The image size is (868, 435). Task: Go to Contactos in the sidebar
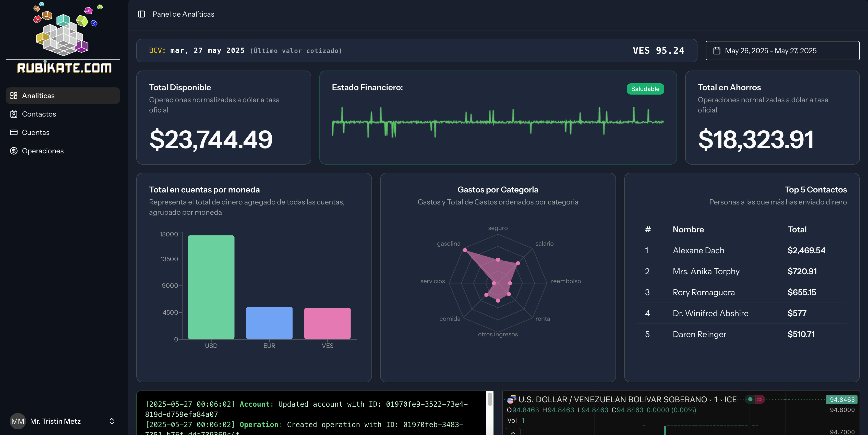39,114
